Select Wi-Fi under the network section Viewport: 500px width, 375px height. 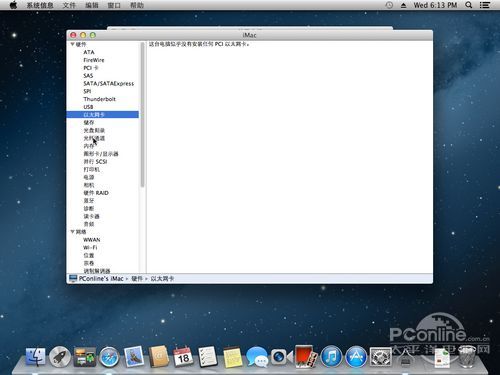point(90,248)
